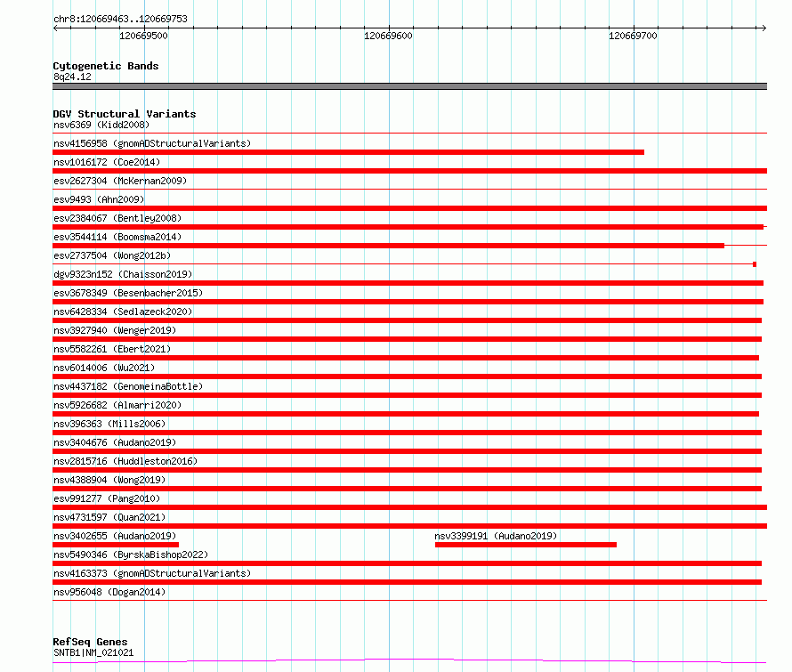Image resolution: width=792 pixels, height=672 pixels.
Task: Select the nsv4388904 (Wong2019) label
Action: coord(109,480)
